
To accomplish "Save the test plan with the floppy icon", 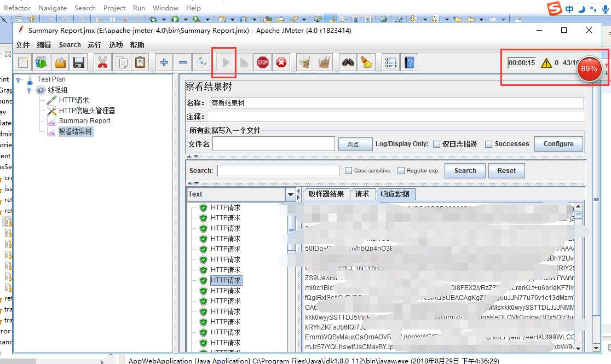I will tap(79, 62).
